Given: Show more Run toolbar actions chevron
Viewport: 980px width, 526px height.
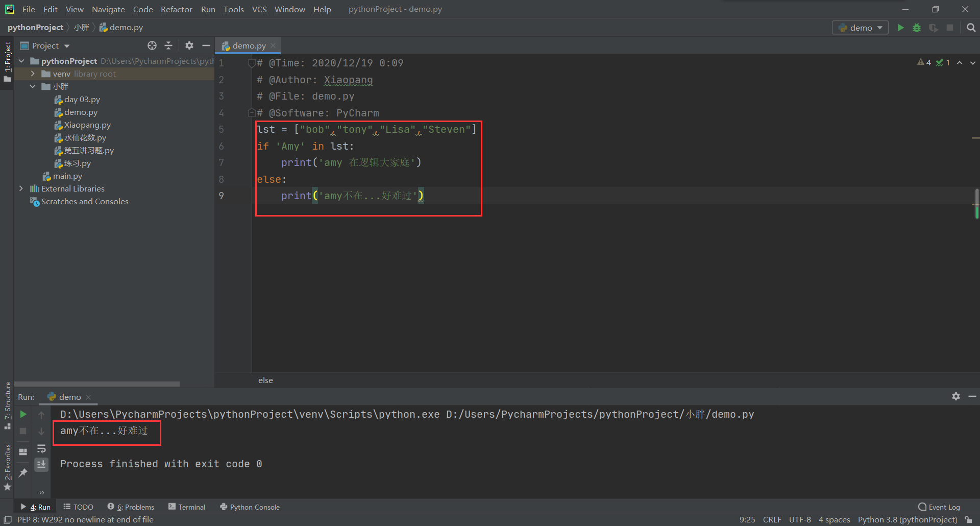Looking at the screenshot, I should point(42,493).
